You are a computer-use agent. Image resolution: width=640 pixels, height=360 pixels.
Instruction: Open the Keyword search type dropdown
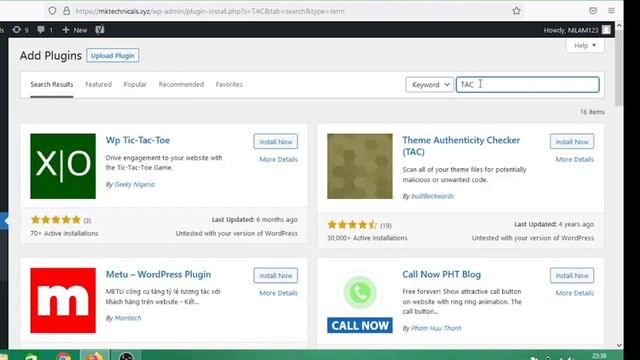click(x=429, y=84)
